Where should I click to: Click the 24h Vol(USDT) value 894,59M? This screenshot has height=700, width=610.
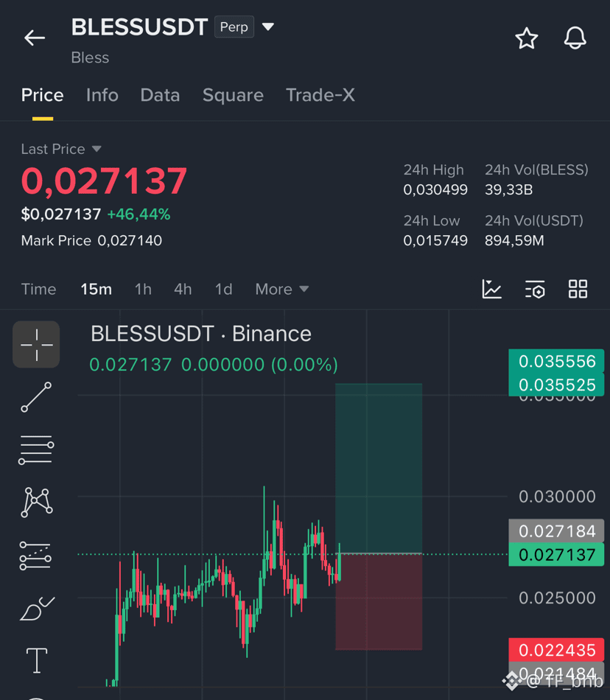[x=514, y=241]
